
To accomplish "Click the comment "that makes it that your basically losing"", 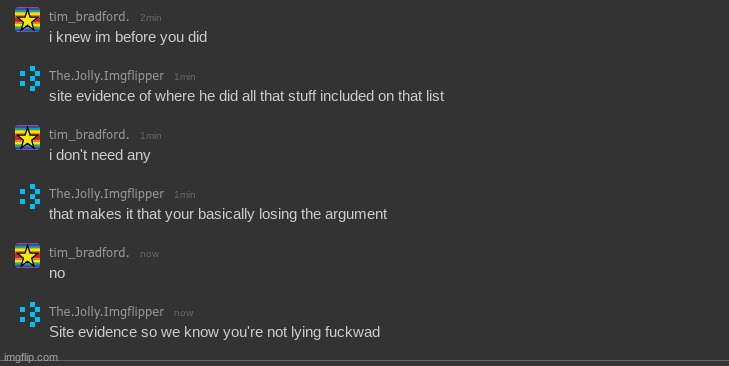I will 218,214.
